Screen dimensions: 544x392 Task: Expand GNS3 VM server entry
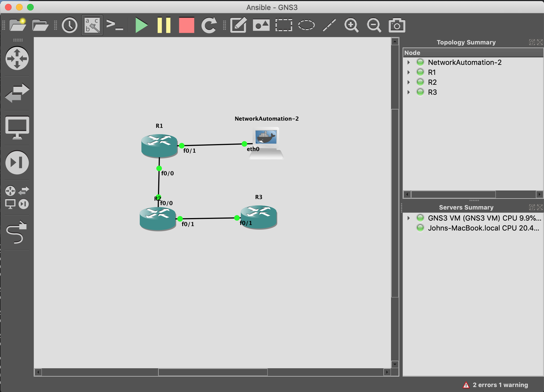click(409, 218)
